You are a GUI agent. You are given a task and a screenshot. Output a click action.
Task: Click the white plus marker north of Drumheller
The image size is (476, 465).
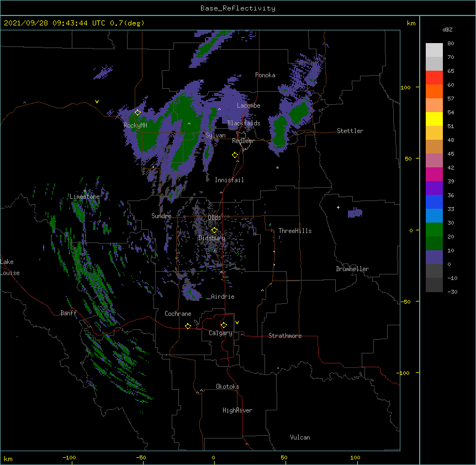tap(338, 207)
